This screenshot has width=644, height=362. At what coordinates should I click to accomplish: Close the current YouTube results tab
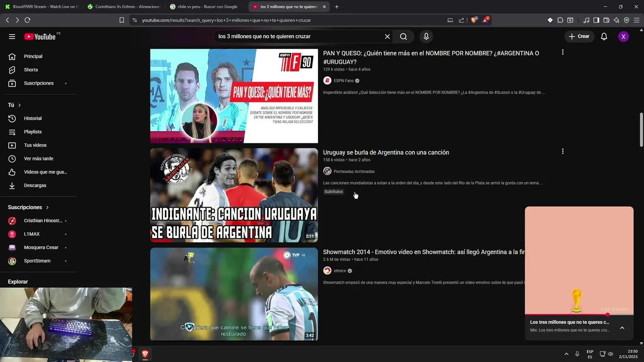click(x=324, y=7)
